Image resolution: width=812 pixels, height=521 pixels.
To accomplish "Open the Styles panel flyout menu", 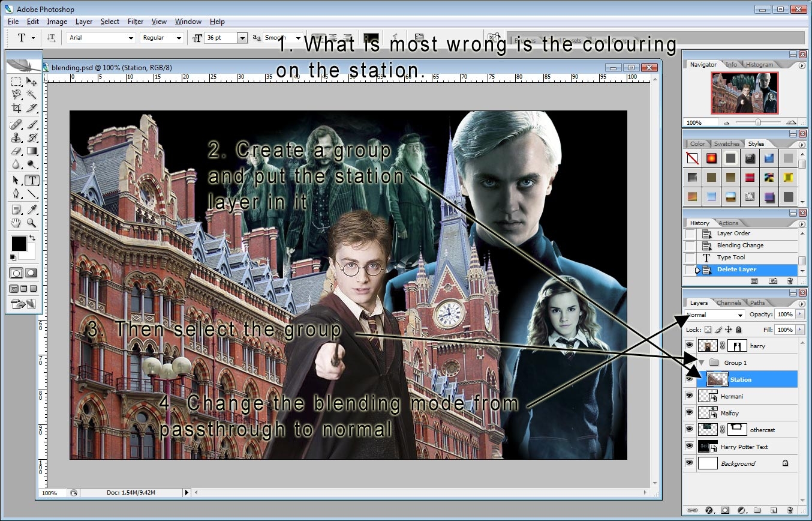I will [802, 145].
